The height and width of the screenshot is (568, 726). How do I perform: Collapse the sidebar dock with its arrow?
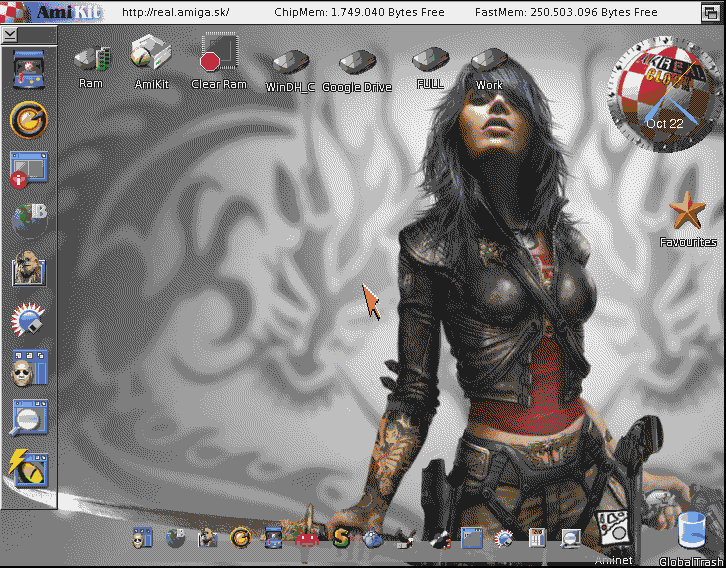10,35
